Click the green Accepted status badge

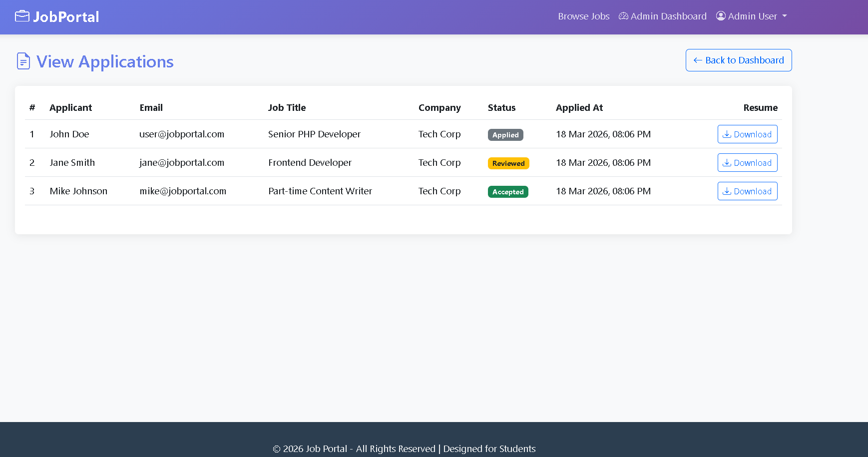tap(508, 192)
